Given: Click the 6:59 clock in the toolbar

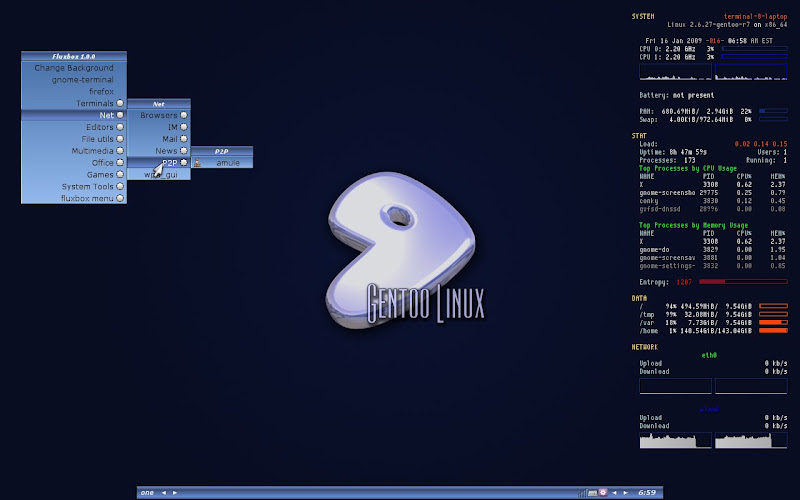Looking at the screenshot, I should click(x=647, y=493).
